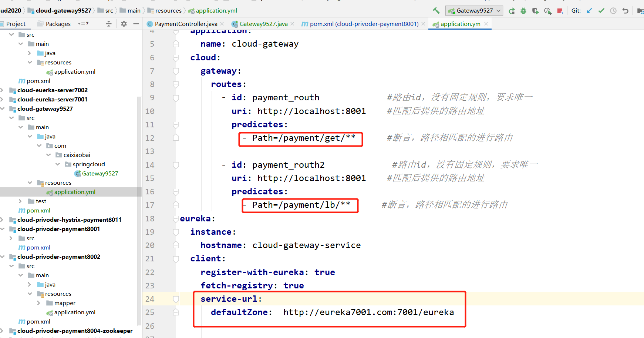Click the application.yml breadcrumb segment
The height and width of the screenshot is (338, 644).
[212, 11]
